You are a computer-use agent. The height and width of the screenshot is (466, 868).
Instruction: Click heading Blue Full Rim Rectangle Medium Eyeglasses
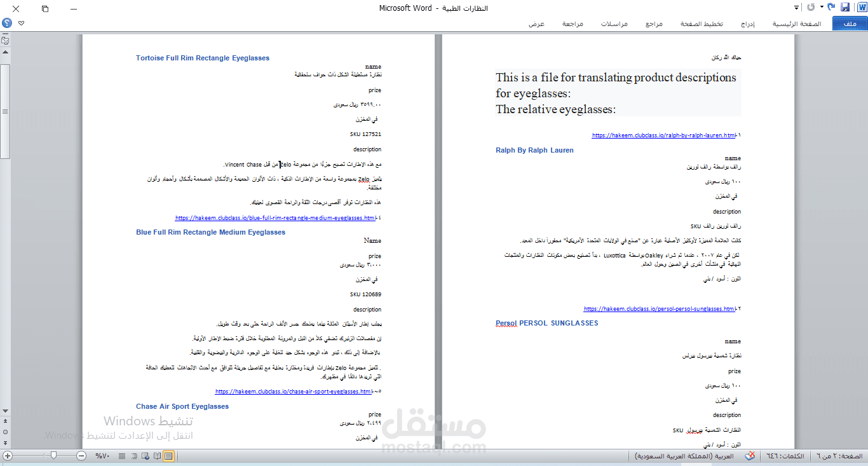pos(211,232)
